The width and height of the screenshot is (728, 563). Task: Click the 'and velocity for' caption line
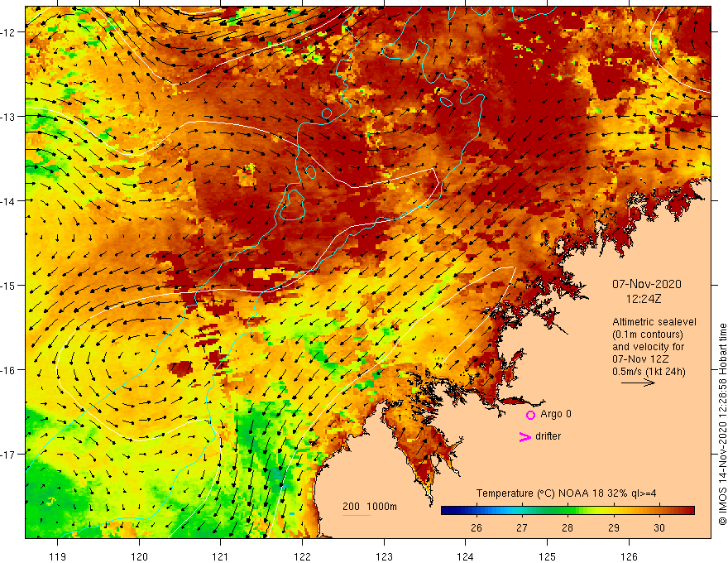(x=648, y=347)
